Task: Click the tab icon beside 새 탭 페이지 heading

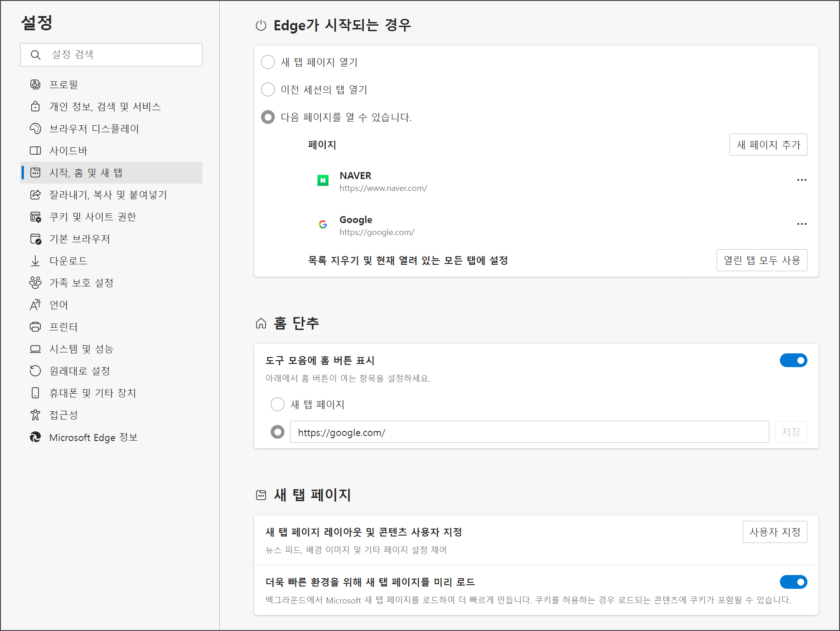Action: pyautogui.click(x=261, y=495)
